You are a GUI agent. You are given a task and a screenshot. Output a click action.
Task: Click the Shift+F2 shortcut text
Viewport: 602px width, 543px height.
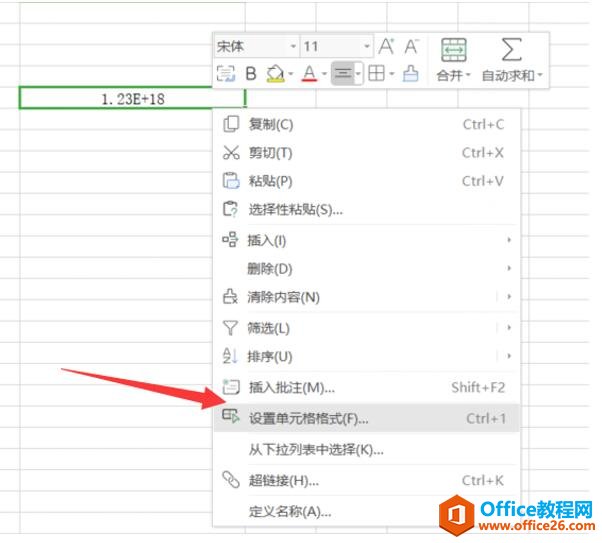tap(478, 387)
